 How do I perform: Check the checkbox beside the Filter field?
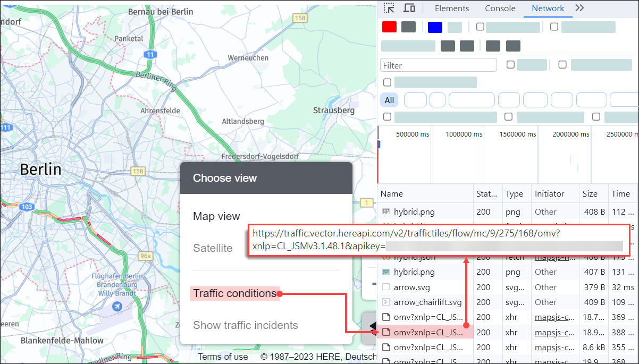[510, 64]
